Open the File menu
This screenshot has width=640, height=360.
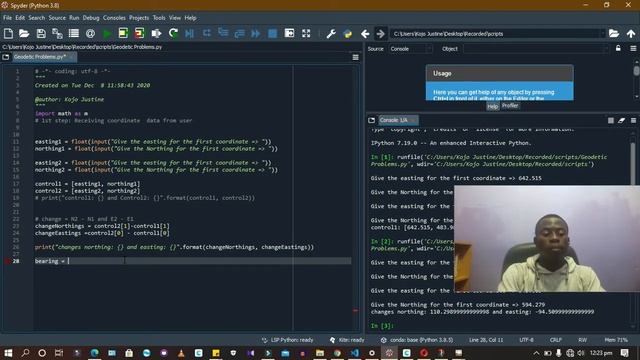7,18
